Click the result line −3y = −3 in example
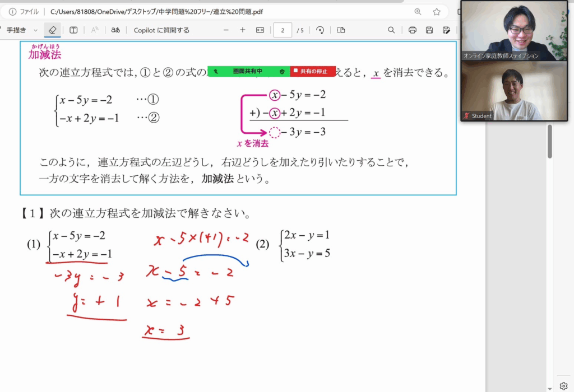The width and height of the screenshot is (574, 392). pos(303,132)
